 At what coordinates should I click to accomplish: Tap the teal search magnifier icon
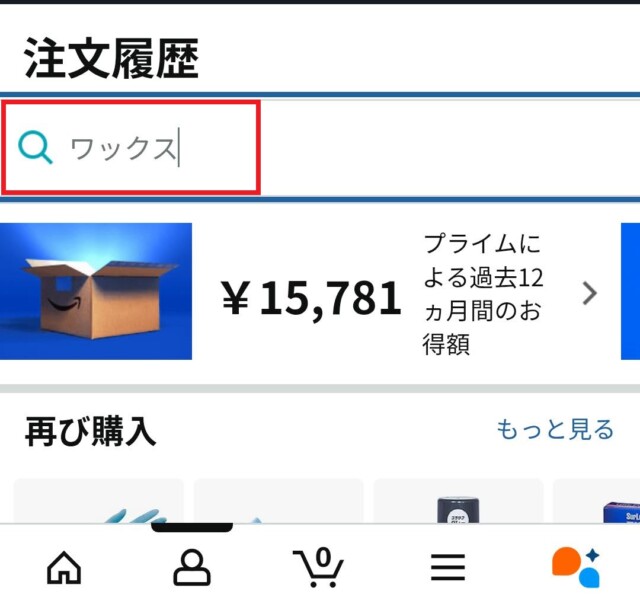(35, 147)
